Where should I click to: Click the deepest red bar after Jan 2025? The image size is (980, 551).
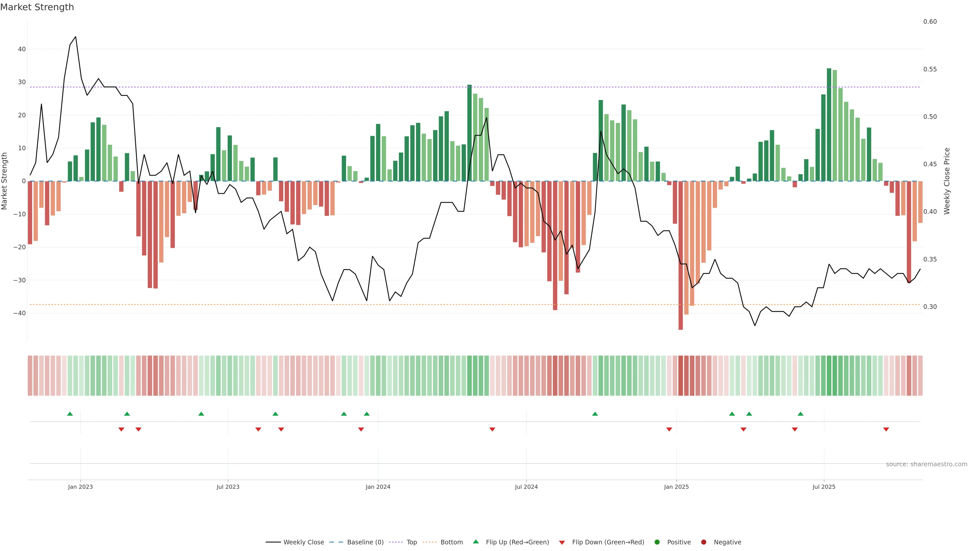[681, 255]
